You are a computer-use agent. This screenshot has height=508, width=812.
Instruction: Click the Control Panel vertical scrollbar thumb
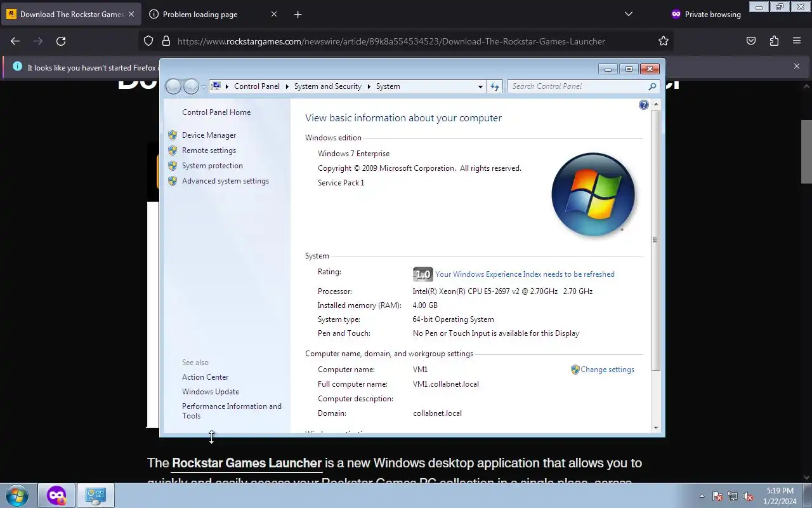[656, 240]
